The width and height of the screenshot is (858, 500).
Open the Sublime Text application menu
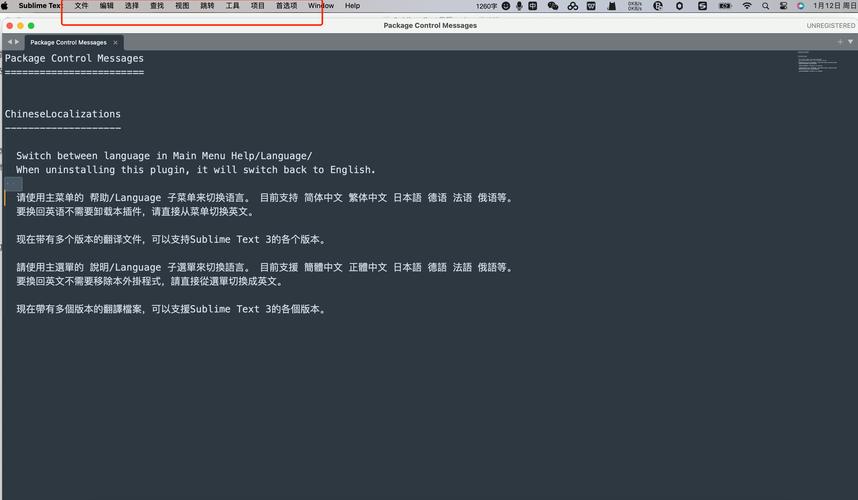coord(39,5)
